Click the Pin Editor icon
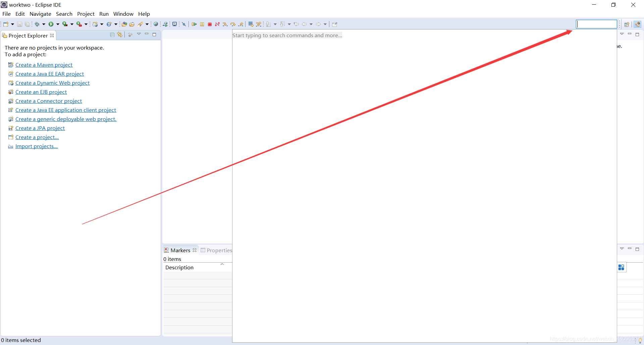This screenshot has height=345, width=644. pyautogui.click(x=334, y=24)
